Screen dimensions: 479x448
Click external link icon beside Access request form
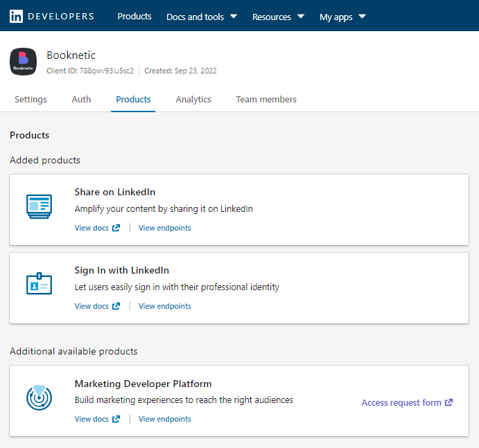[448, 402]
